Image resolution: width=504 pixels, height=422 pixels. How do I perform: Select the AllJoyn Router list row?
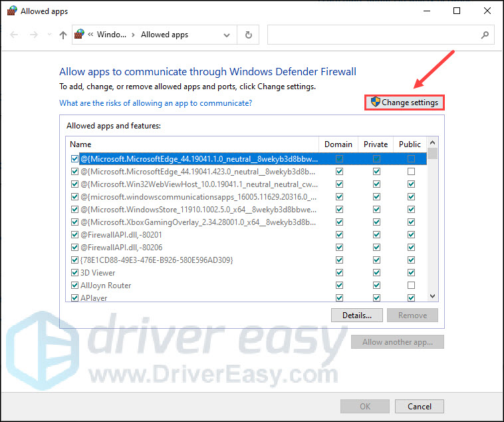tap(246, 285)
